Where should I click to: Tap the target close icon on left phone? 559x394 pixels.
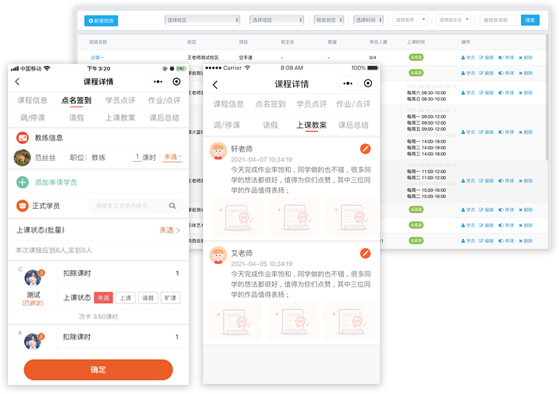(x=176, y=82)
